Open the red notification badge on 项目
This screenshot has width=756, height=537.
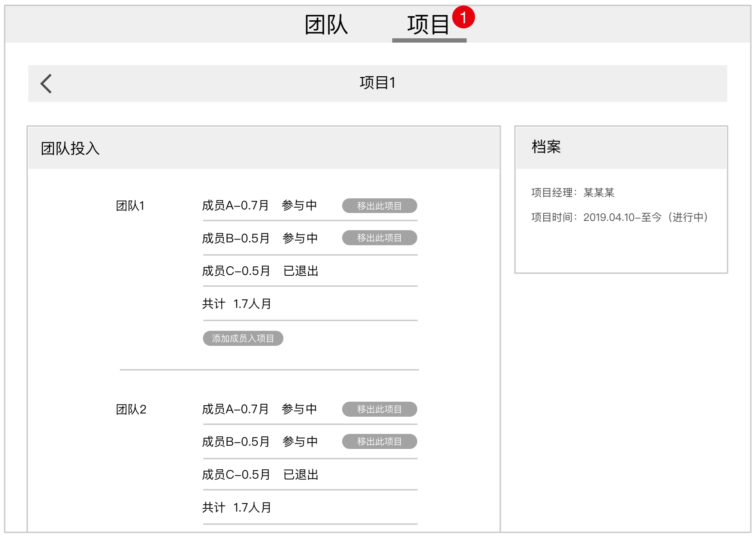463,17
